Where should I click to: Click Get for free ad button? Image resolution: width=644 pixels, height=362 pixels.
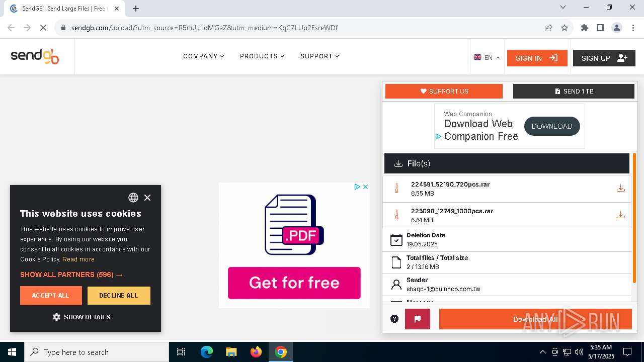294,283
